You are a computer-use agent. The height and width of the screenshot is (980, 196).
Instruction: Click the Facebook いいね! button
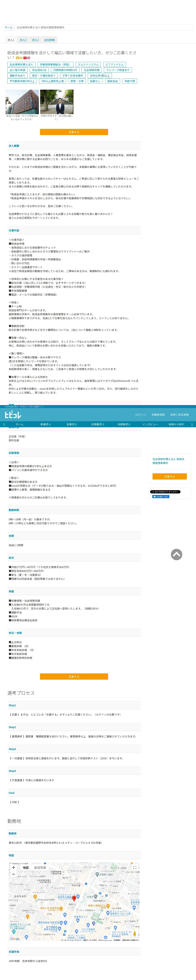[160, 497]
